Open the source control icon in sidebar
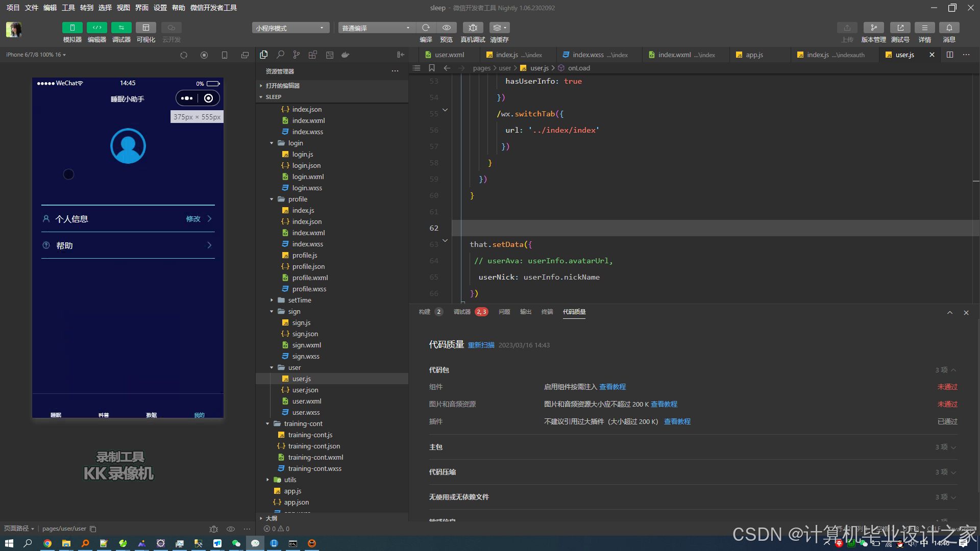The height and width of the screenshot is (551, 980). pyautogui.click(x=297, y=55)
